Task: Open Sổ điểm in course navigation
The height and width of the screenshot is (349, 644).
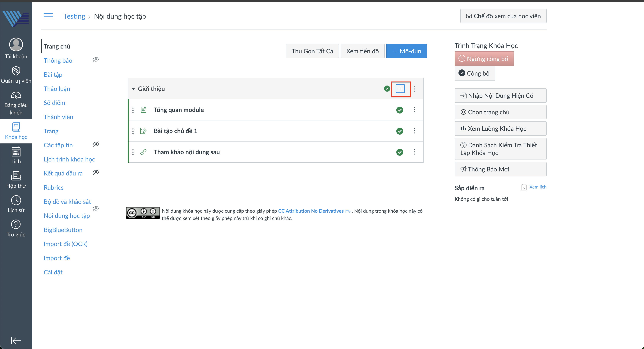Action: point(54,103)
